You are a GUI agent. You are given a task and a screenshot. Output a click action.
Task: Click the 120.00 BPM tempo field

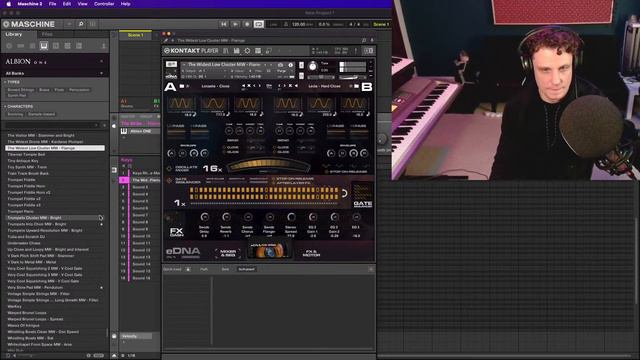pyautogui.click(x=299, y=24)
